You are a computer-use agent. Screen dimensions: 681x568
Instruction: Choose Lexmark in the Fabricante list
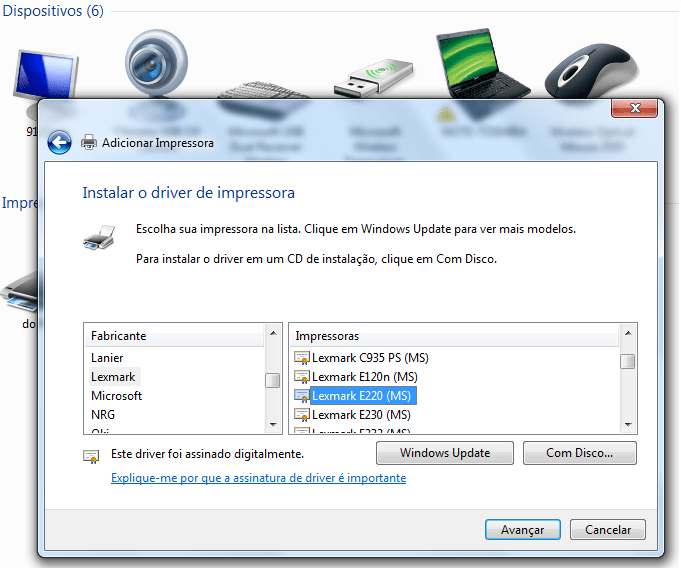click(x=113, y=377)
